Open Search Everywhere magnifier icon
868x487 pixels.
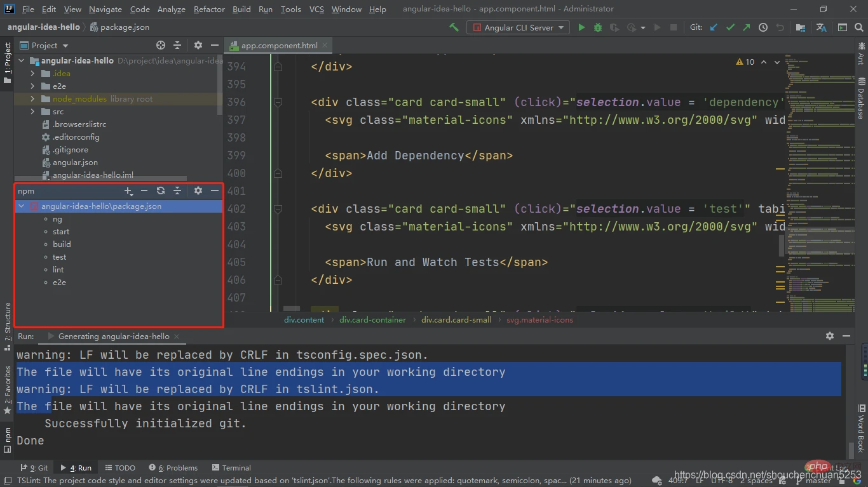click(859, 27)
